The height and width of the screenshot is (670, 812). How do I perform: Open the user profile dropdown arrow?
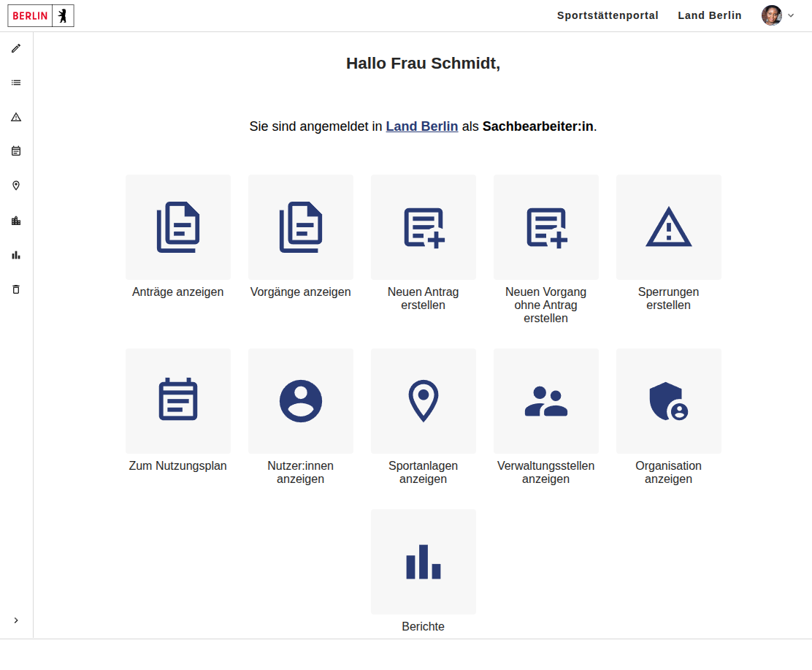(x=791, y=15)
